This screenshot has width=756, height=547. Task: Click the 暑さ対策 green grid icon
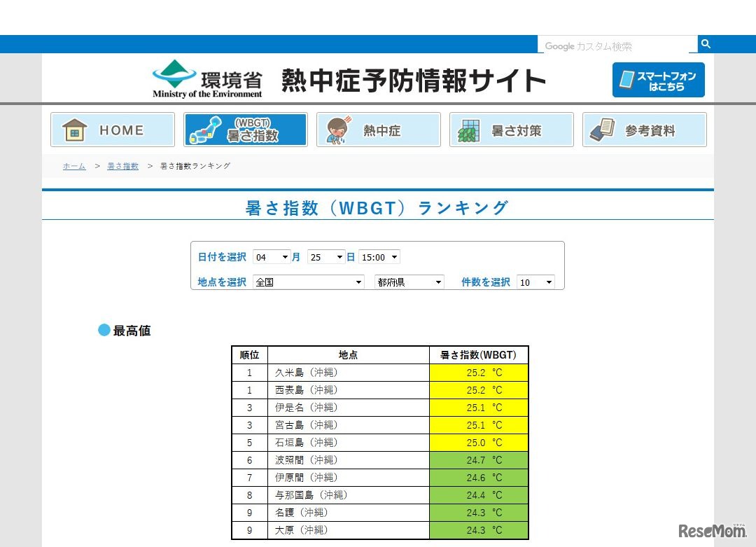(469, 129)
